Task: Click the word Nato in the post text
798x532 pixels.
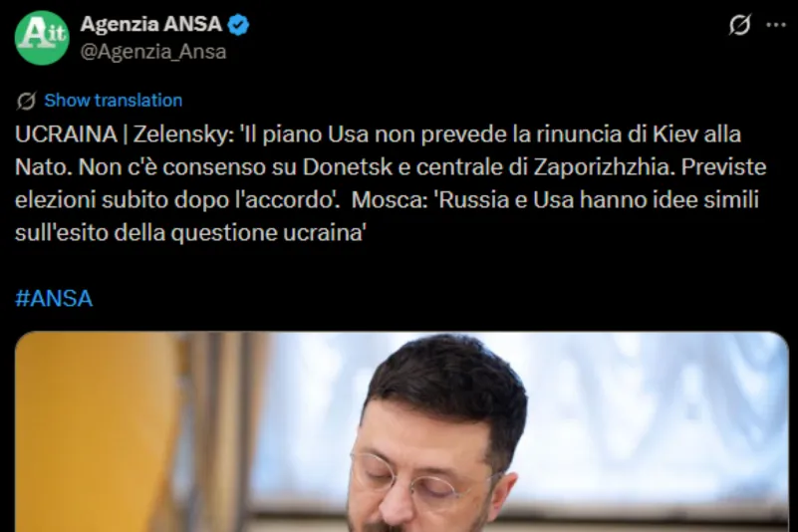Action: [x=40, y=167]
